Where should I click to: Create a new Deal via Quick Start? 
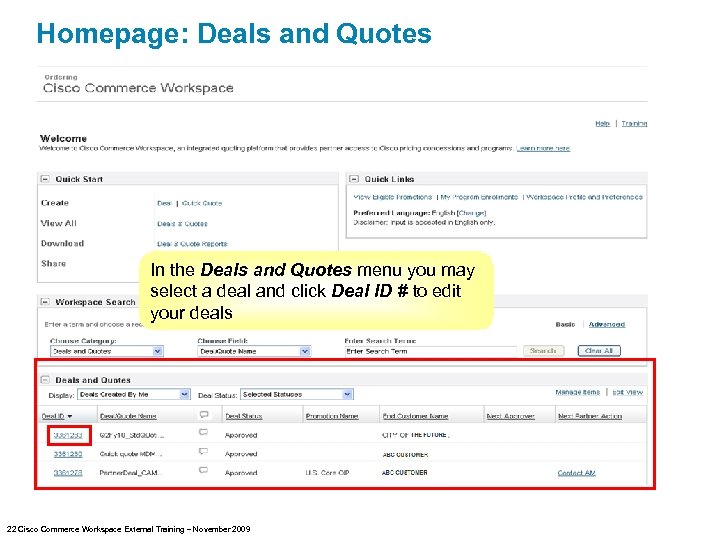(164, 203)
